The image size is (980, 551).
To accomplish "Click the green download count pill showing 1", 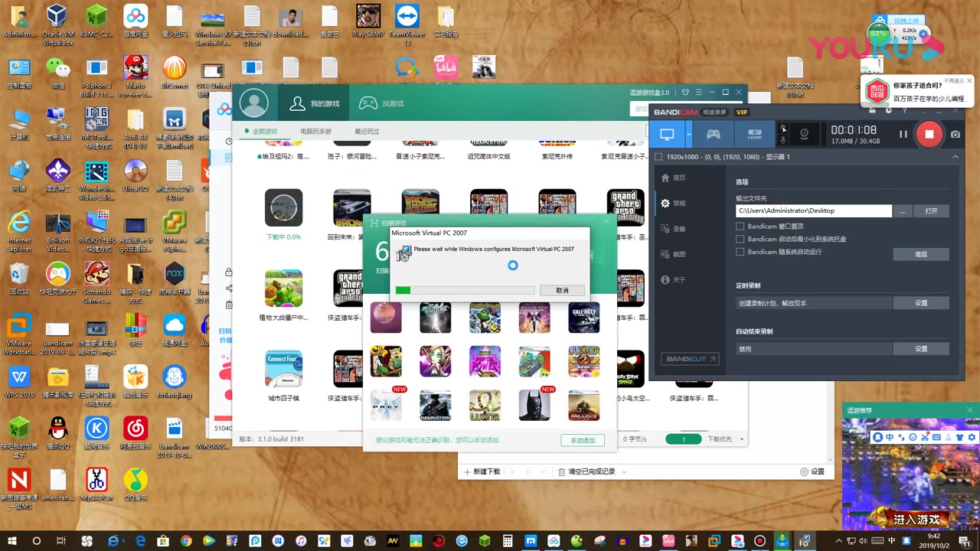I will pos(684,439).
